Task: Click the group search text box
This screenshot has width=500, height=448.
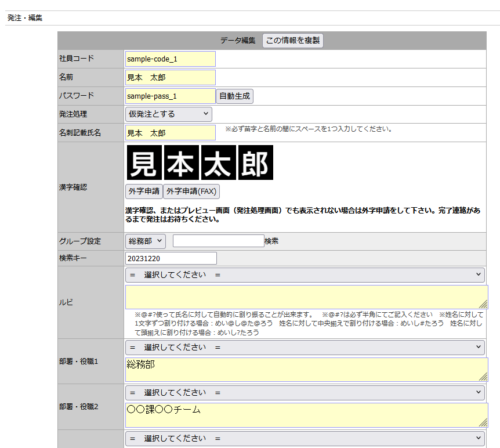Action: pyautogui.click(x=218, y=241)
